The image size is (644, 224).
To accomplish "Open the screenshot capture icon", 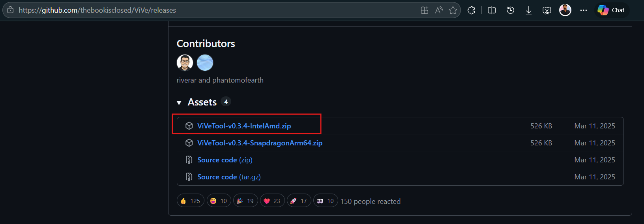I will (x=547, y=10).
